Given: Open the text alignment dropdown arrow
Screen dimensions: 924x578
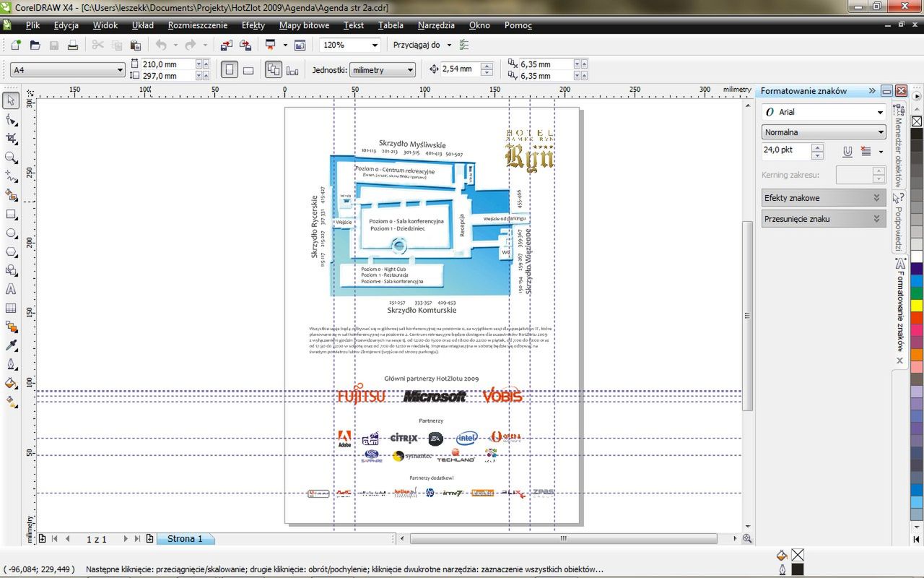Looking at the screenshot, I should (x=881, y=152).
